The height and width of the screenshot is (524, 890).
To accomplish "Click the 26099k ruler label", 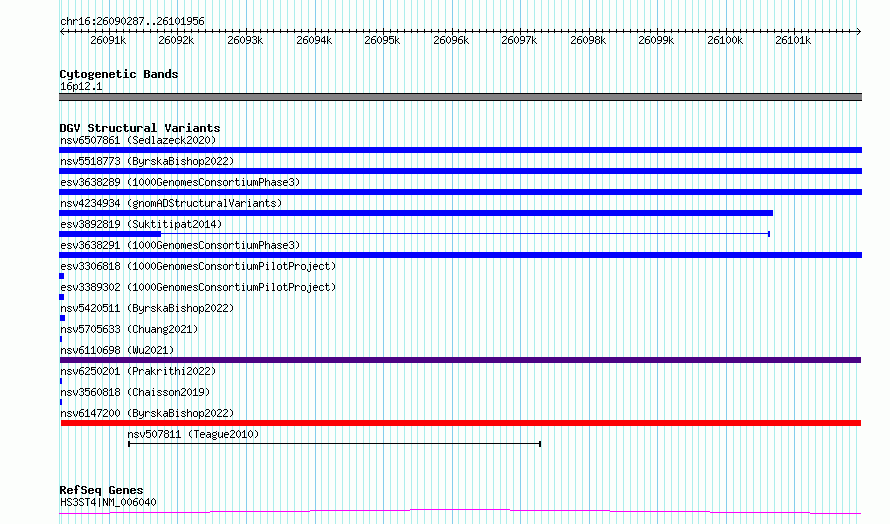I will (x=656, y=40).
